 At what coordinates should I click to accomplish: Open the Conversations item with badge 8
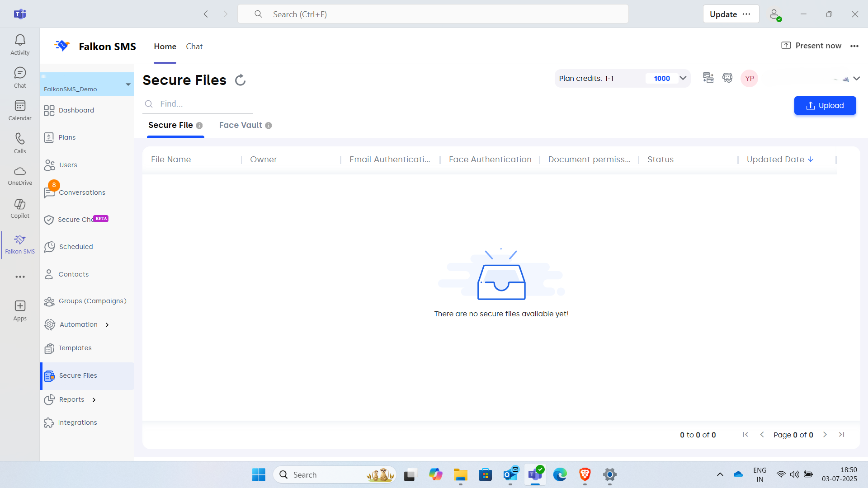(81, 192)
